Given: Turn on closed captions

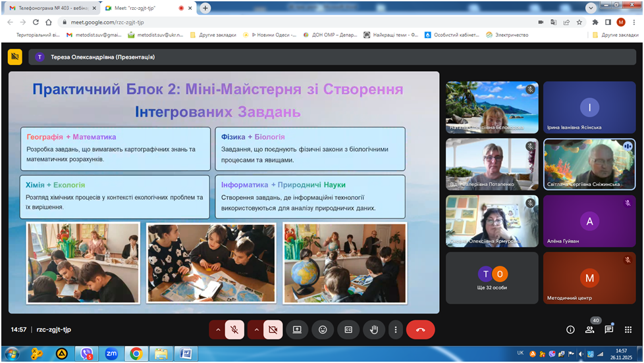Looking at the screenshot, I should coord(348,329).
